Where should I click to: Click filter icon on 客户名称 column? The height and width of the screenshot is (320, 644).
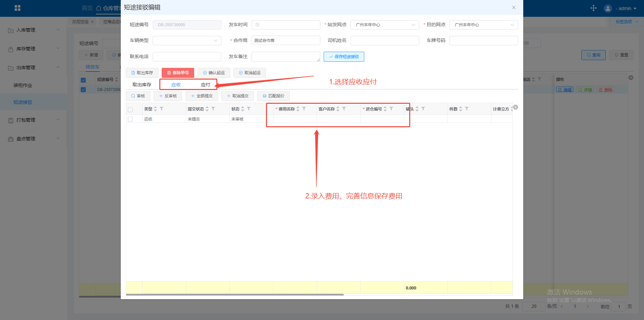coord(344,109)
